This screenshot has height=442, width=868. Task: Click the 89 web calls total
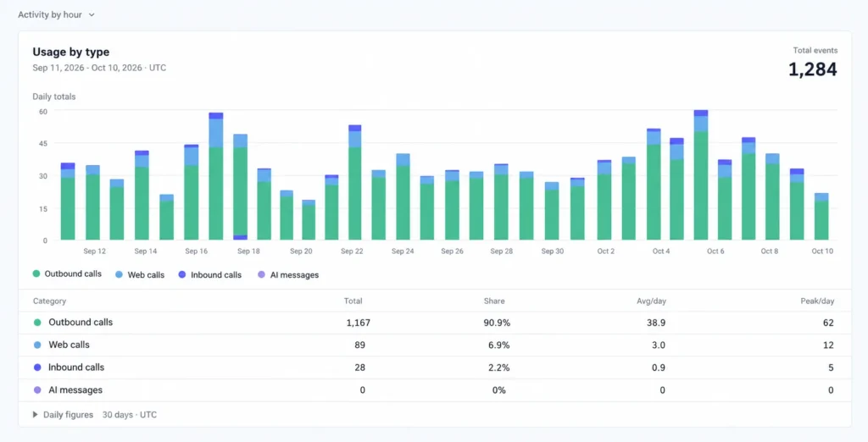pos(359,345)
